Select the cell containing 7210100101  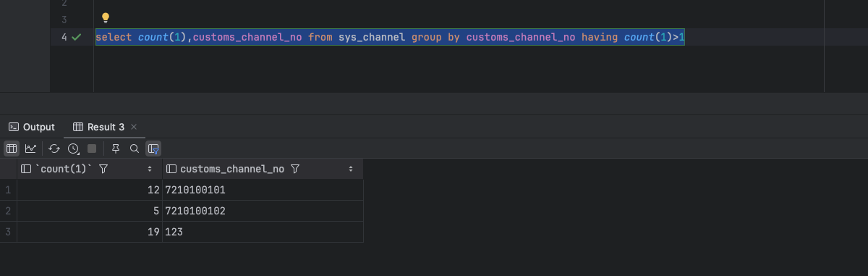(263, 190)
